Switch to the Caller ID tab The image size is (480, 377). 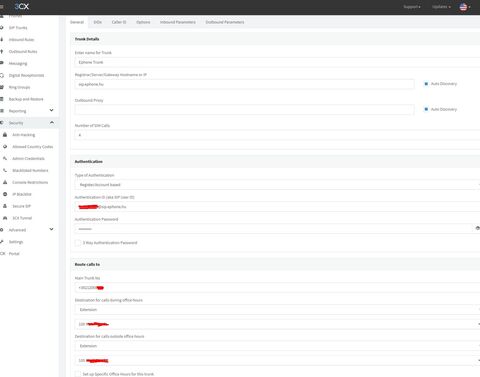click(x=119, y=22)
